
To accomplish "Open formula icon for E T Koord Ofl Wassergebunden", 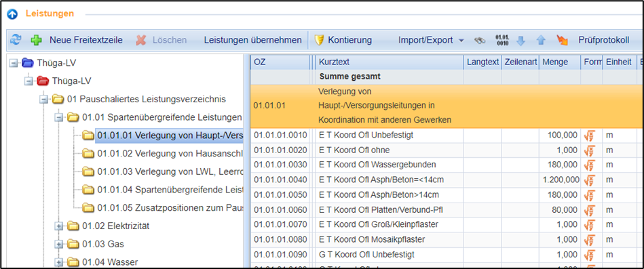I will point(590,165).
